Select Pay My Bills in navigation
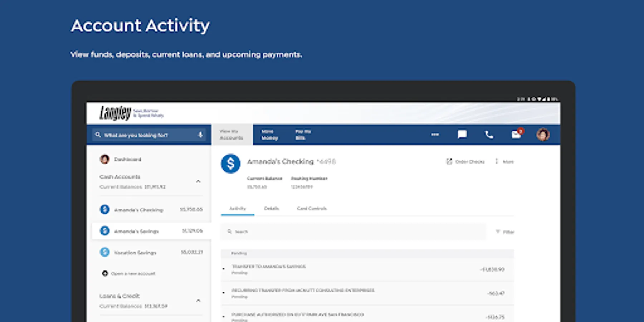The height and width of the screenshot is (322, 644). 303,135
